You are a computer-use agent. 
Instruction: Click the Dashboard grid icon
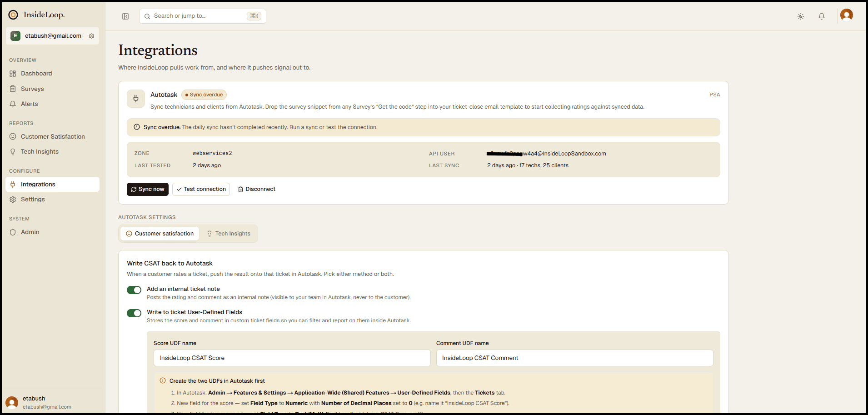click(13, 74)
